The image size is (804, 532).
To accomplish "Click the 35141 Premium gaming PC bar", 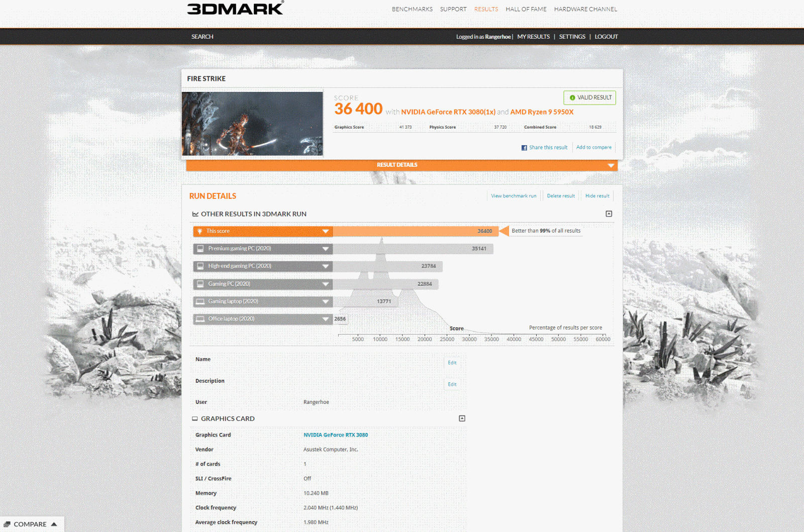I will 413,249.
